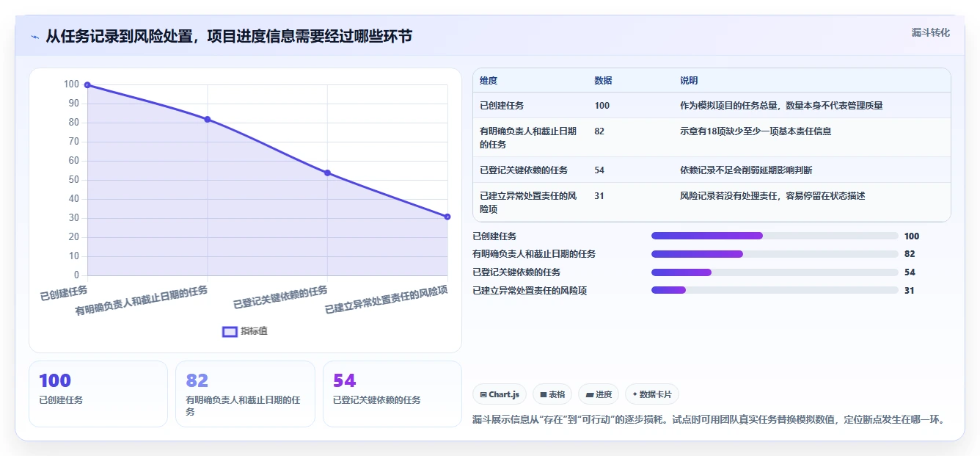This screenshot has height=456, width=980.
Task: Click the 已建立异常处置责任的风险项 progress bar
Action: point(775,290)
